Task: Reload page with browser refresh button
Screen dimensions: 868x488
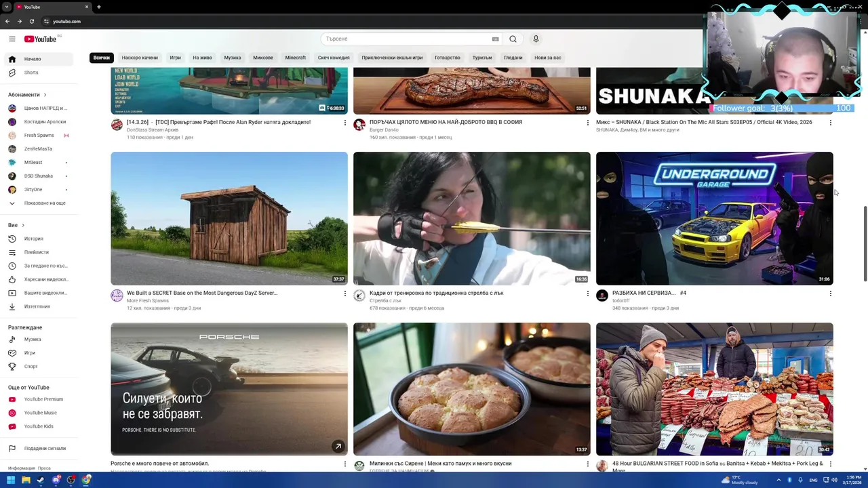Action: point(31,21)
